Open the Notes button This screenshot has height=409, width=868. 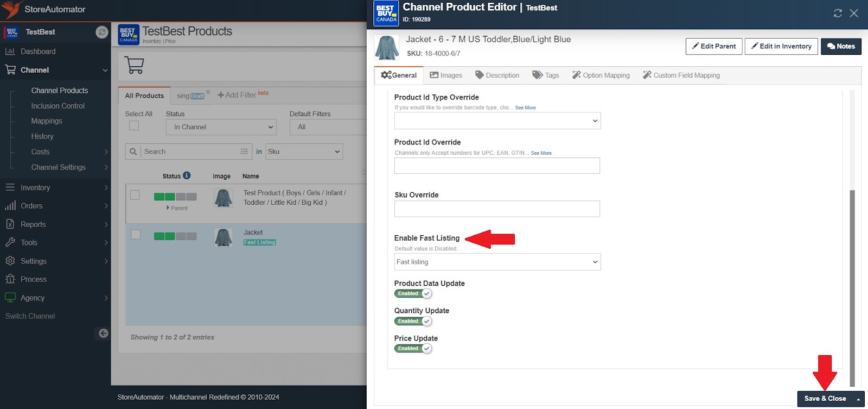(841, 46)
